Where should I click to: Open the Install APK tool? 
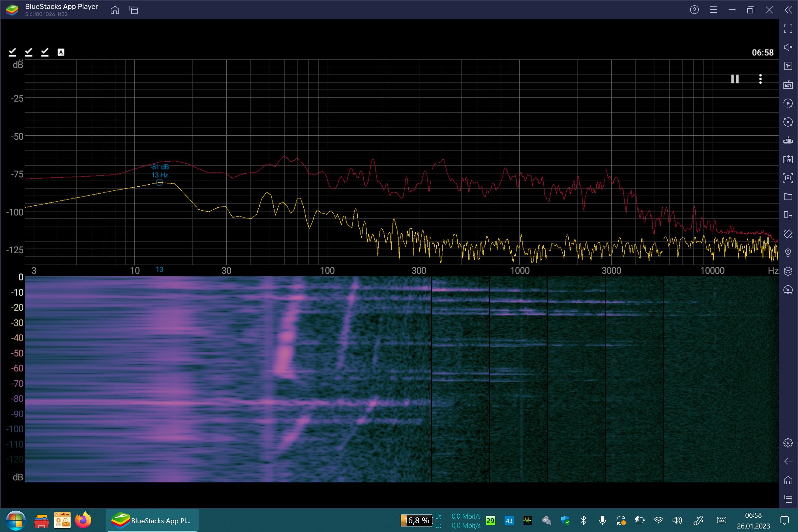click(788, 159)
